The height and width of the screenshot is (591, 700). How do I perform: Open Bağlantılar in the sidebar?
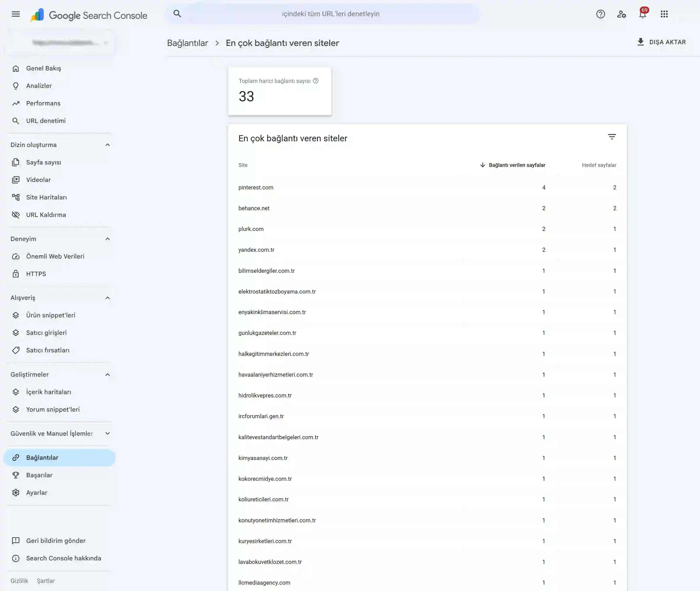coord(59,458)
